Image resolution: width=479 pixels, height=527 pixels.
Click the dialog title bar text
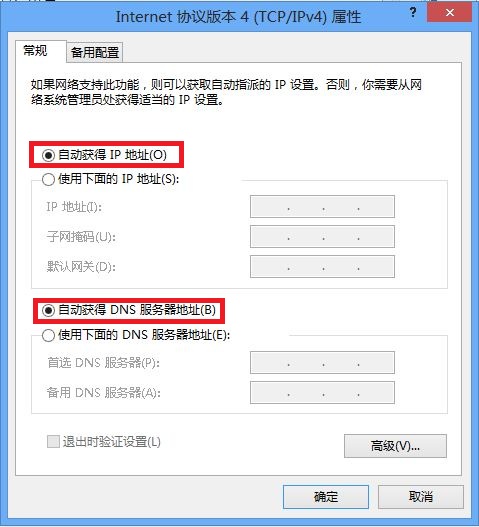click(238, 16)
